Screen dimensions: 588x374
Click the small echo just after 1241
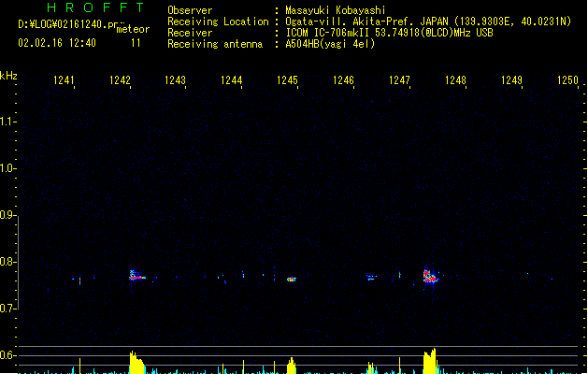pyautogui.click(x=79, y=280)
